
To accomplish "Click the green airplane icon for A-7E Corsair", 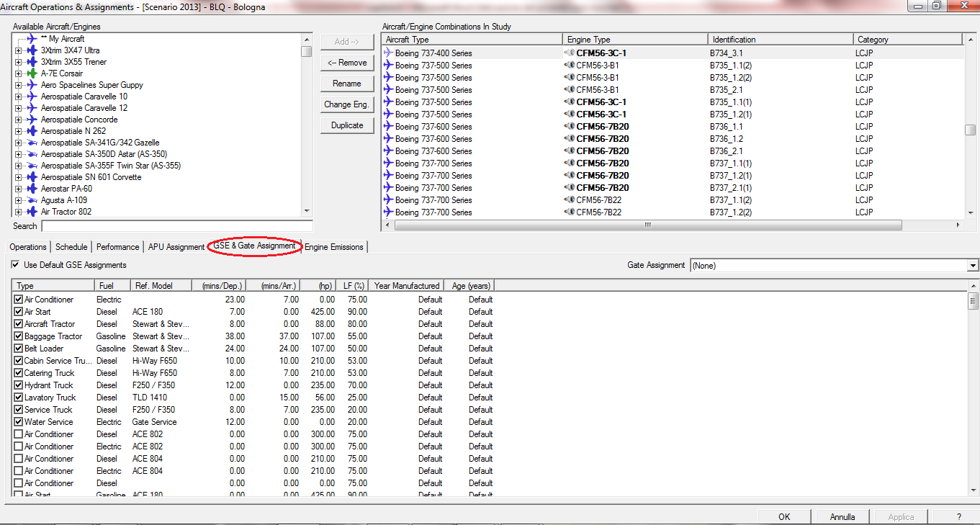I will point(31,73).
